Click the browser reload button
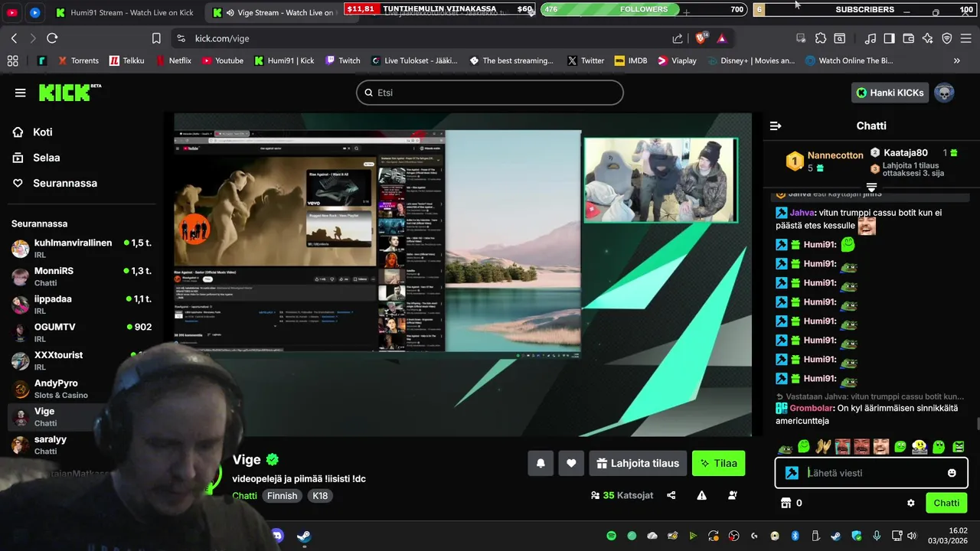980x551 pixels. pos(52,38)
